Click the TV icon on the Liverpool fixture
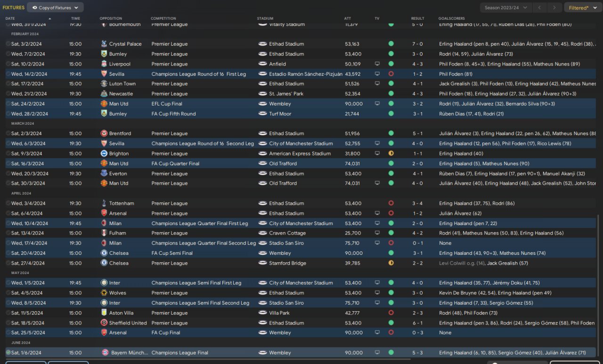The width and height of the screenshot is (603, 364). coord(377,64)
